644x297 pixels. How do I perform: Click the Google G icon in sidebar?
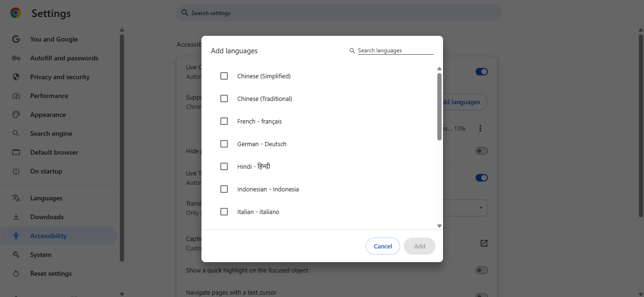pyautogui.click(x=16, y=39)
